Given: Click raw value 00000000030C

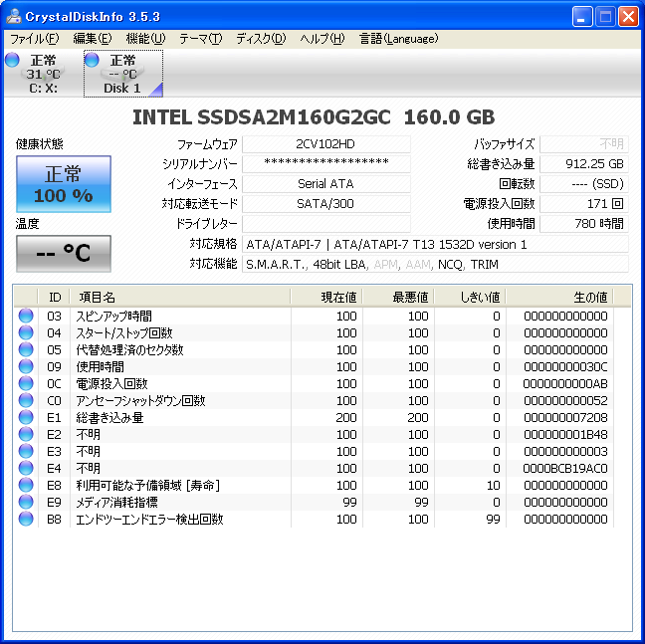Looking at the screenshot, I should point(565,366).
